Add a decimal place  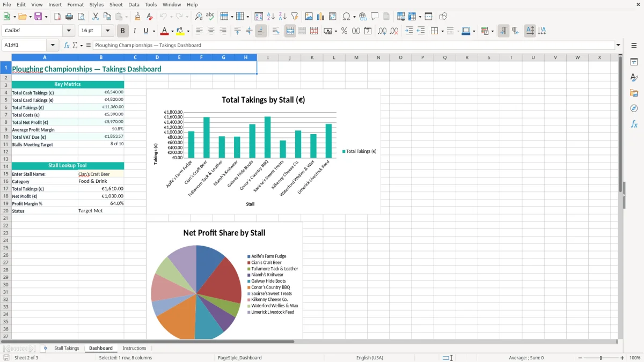382,31
